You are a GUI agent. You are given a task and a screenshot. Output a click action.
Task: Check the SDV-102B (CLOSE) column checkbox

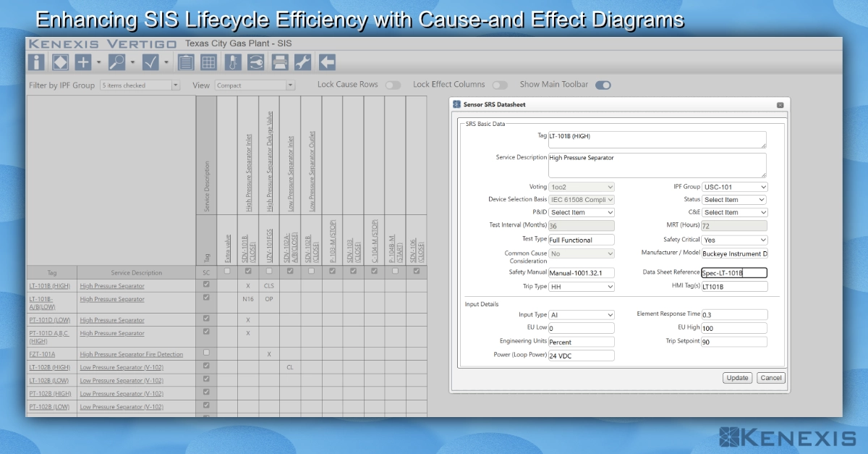pos(312,272)
